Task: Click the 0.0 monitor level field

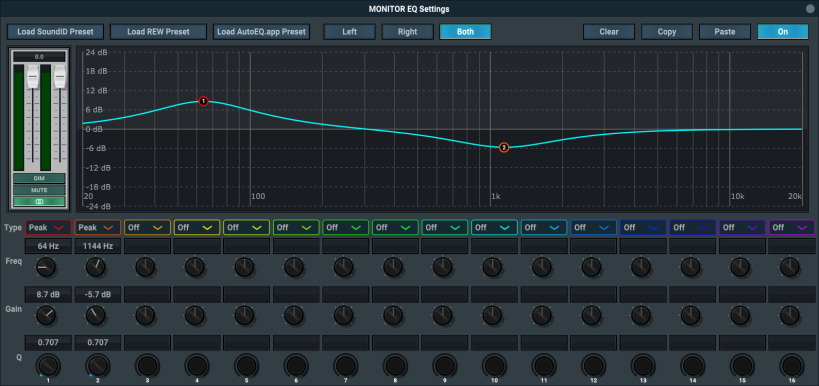Action: 39,56
